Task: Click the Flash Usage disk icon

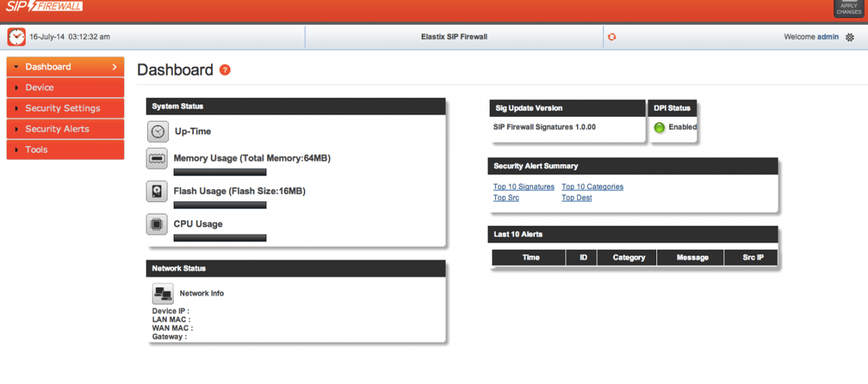Action: click(x=157, y=192)
